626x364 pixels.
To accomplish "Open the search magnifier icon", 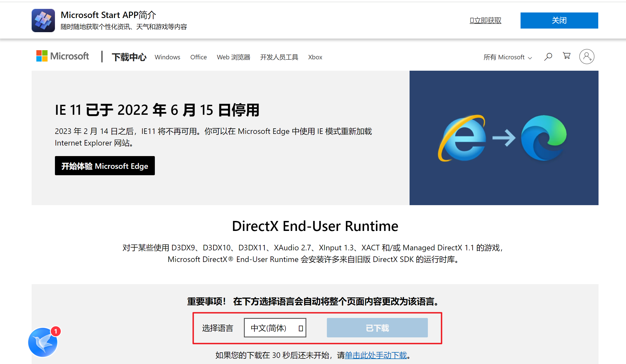I will (x=548, y=57).
